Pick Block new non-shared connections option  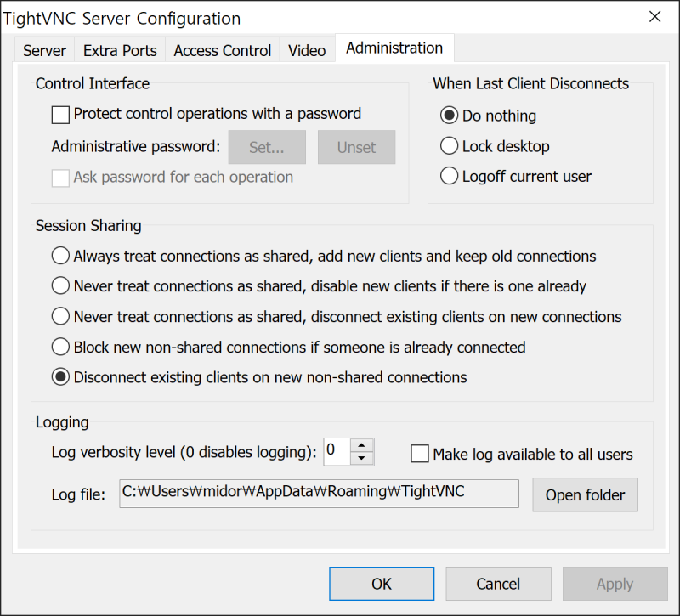(60, 346)
